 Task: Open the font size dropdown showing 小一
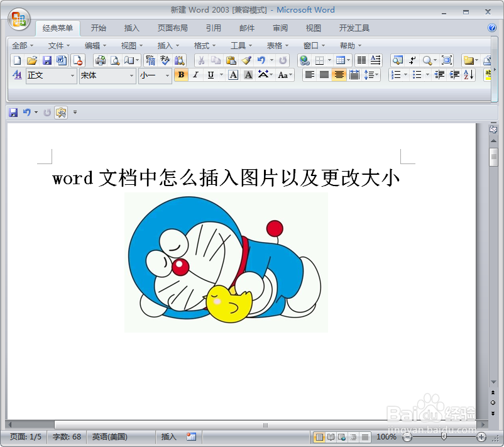(167, 75)
